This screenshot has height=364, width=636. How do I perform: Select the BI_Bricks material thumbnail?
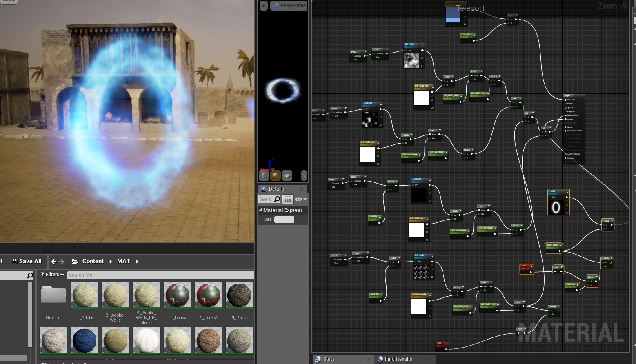[239, 295]
